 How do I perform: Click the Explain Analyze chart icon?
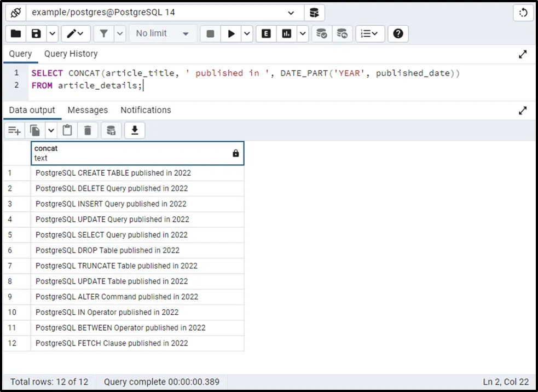coord(287,34)
